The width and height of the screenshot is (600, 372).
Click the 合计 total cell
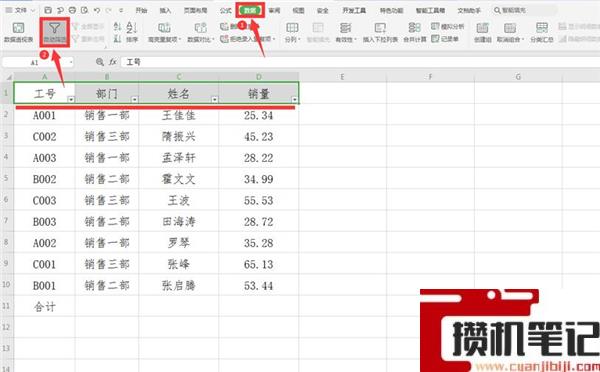click(x=44, y=307)
